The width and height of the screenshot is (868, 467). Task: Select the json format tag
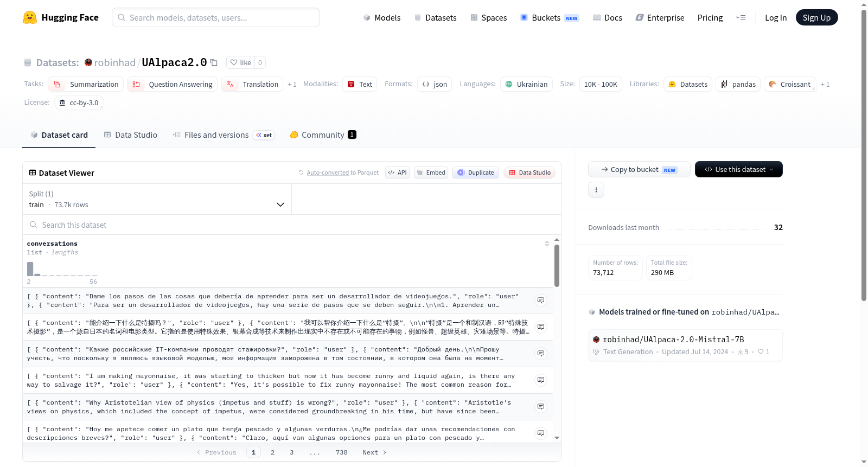pyautogui.click(x=435, y=84)
